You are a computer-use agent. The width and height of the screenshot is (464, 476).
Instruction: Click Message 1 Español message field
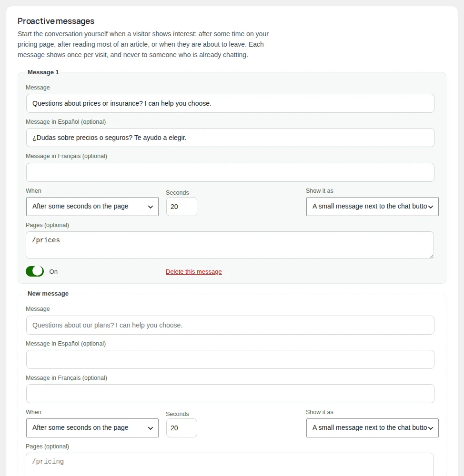point(230,138)
